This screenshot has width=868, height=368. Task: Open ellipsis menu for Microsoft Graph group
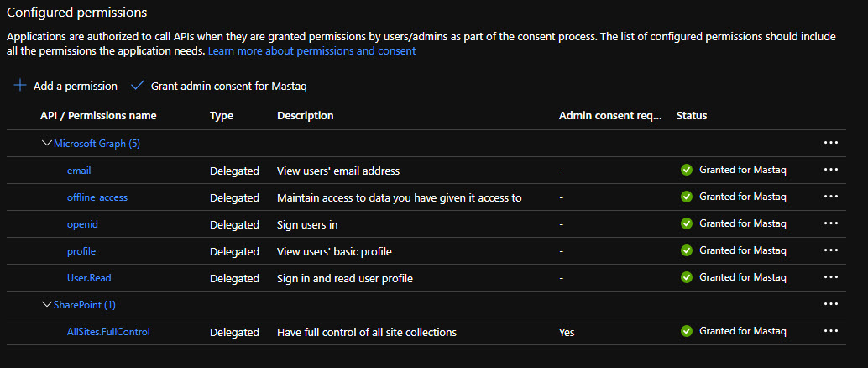tap(831, 143)
